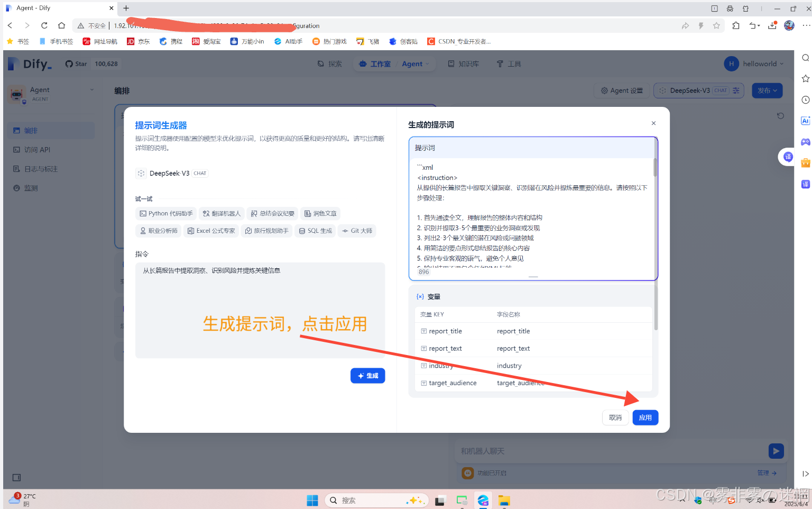Screen dimensions: 812x509
Task: Open the DeepSeek-V3 model selector in dialog
Action: (172, 173)
